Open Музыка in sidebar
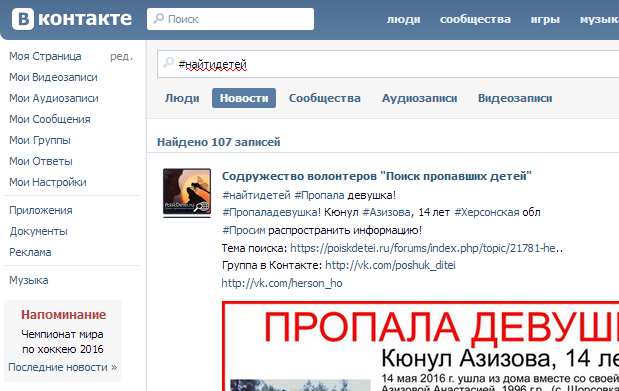The width and height of the screenshot is (619, 391). (x=29, y=280)
